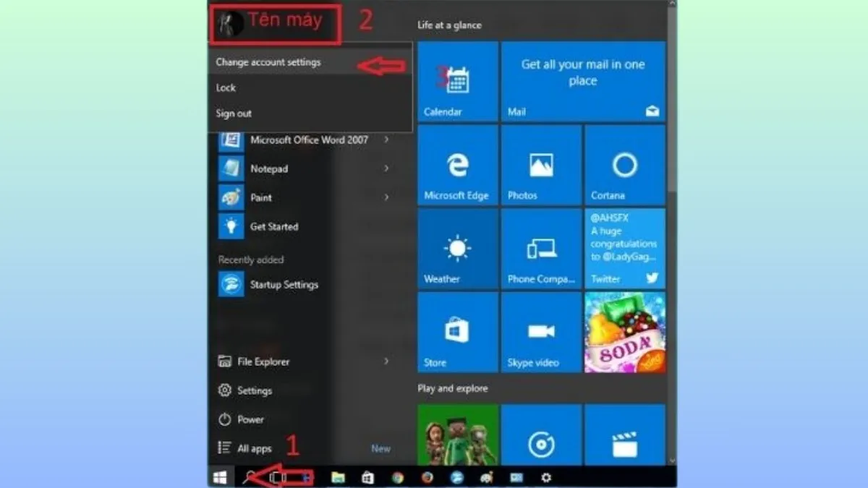Open the Cortana tile

pyautogui.click(x=624, y=165)
